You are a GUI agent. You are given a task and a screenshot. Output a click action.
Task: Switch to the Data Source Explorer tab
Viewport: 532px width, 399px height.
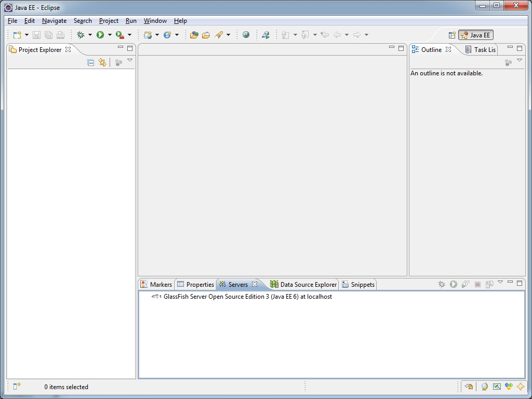coord(304,284)
